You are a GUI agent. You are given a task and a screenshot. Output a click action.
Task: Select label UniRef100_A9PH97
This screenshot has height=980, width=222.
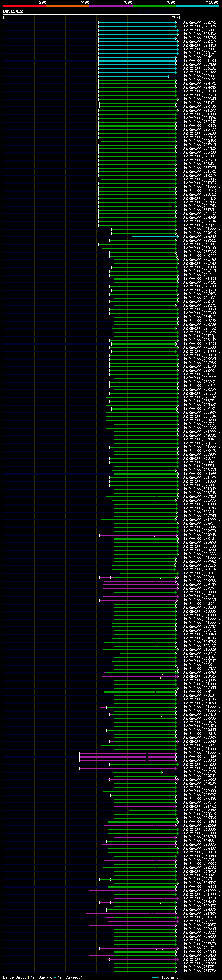pos(199,49)
